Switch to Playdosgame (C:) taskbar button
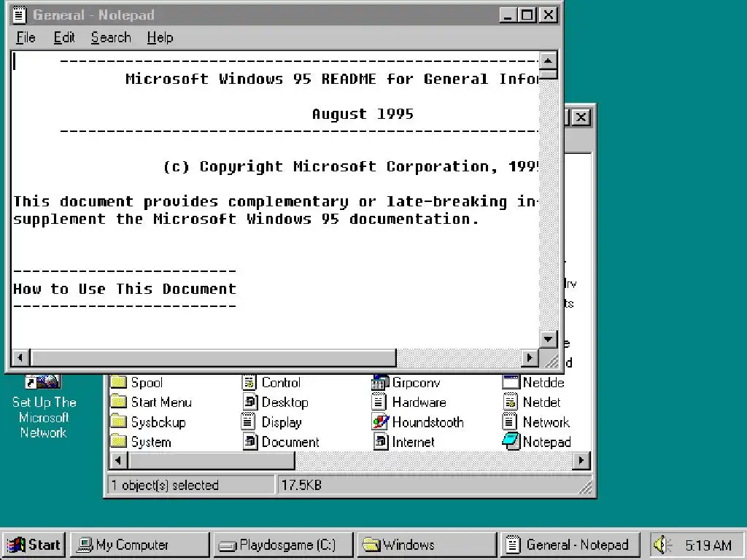The width and height of the screenshot is (747, 560). coord(284,545)
